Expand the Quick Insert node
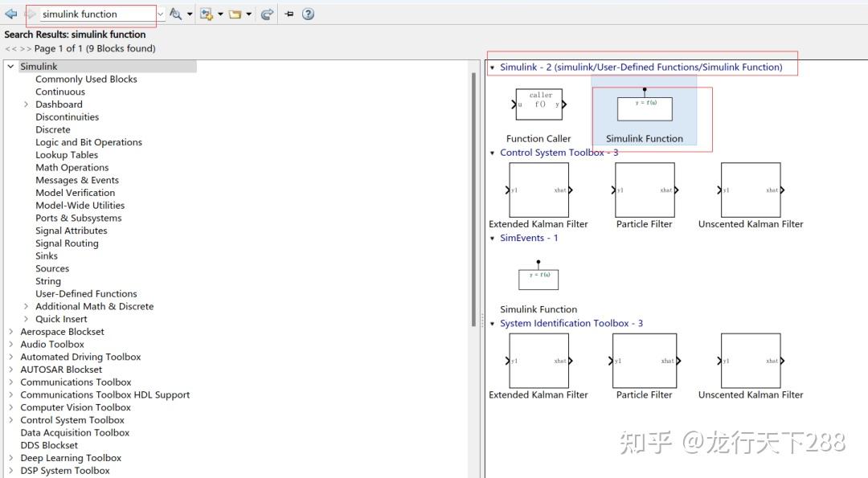868x478 pixels. 26,319
